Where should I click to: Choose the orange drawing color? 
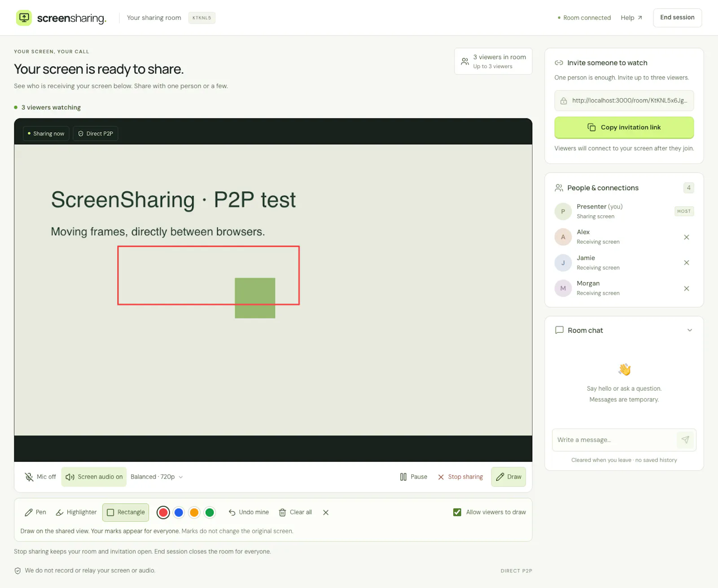tap(194, 512)
